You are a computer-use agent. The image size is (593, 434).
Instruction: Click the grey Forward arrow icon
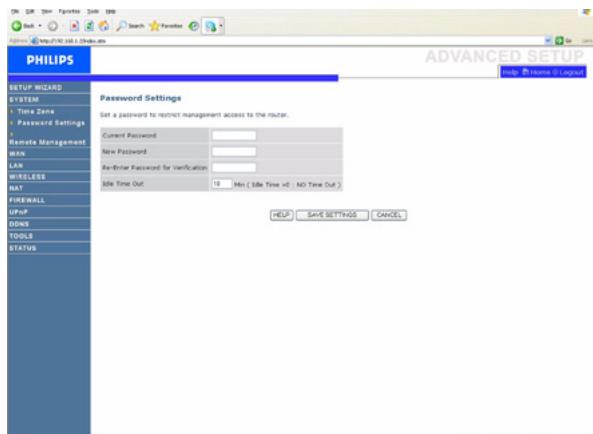tap(53, 26)
